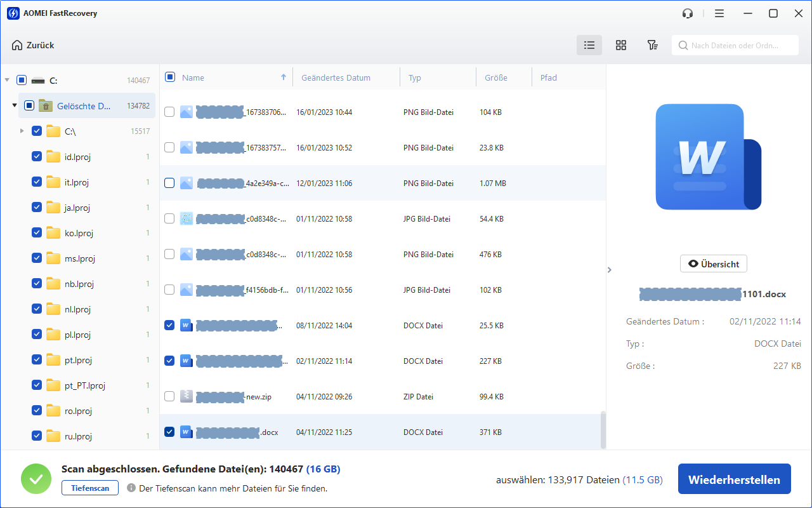Collapse the preview panel with side arrow
The height and width of the screenshot is (508, 812).
[x=610, y=270]
